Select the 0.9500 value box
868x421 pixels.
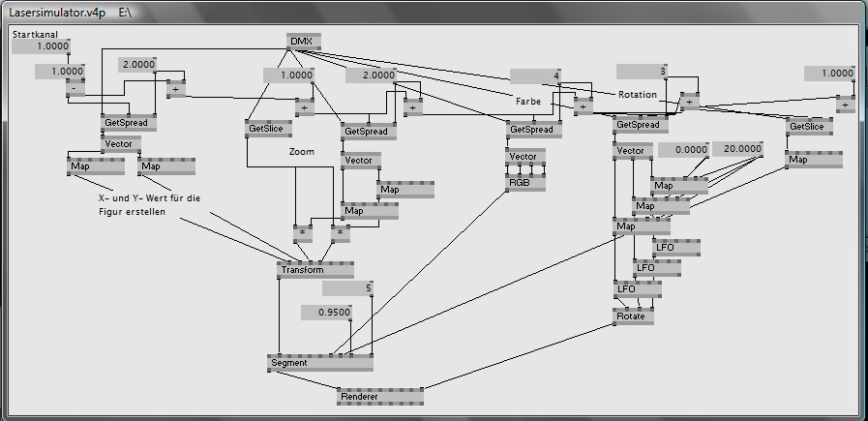point(326,313)
